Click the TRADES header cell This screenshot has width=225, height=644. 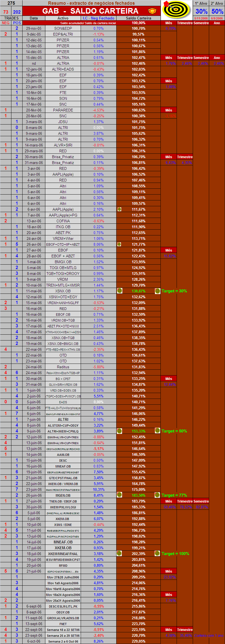tap(11, 18)
